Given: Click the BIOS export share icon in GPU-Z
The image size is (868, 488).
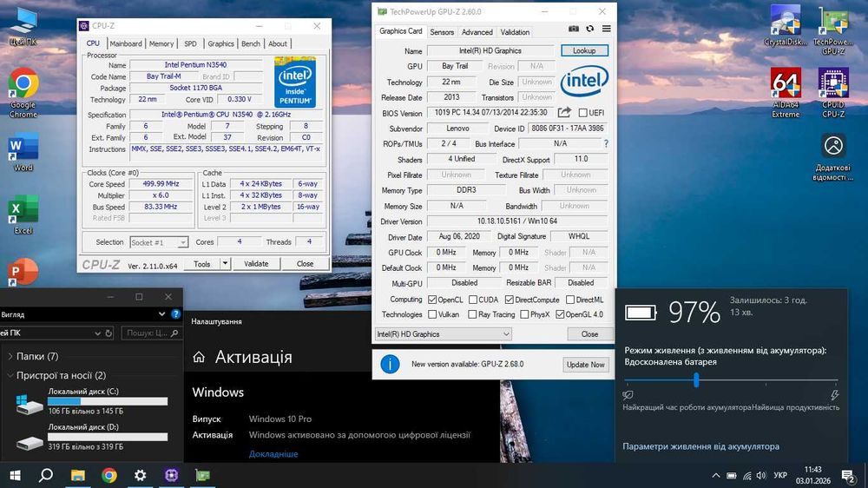Looking at the screenshot, I should click(x=564, y=112).
